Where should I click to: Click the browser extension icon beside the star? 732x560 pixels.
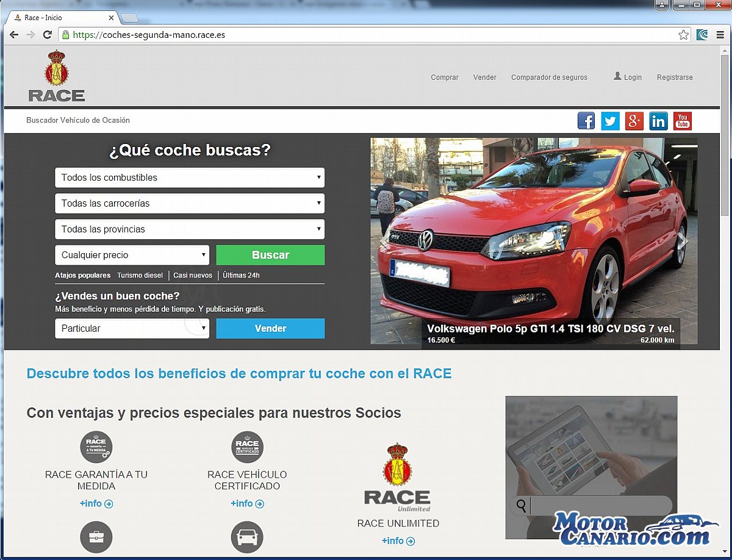702,35
